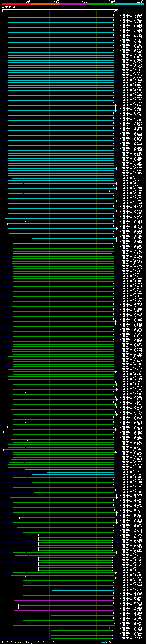Select hit label UniRef100_A7QJE3

[131, 30]
